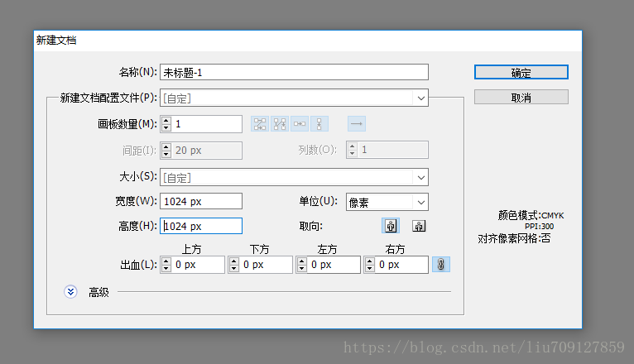634x364 pixels.
Task: Choose arrange by column artboard icon
Action: point(319,124)
